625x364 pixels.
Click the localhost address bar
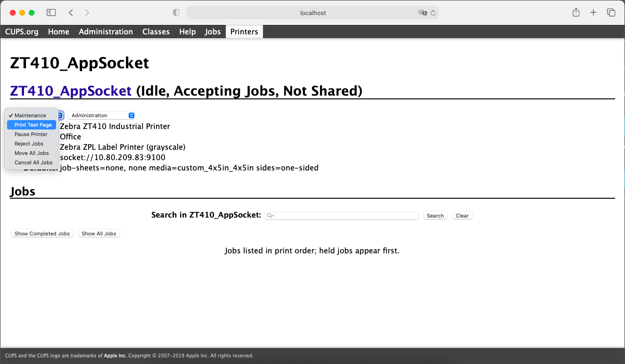click(x=312, y=13)
